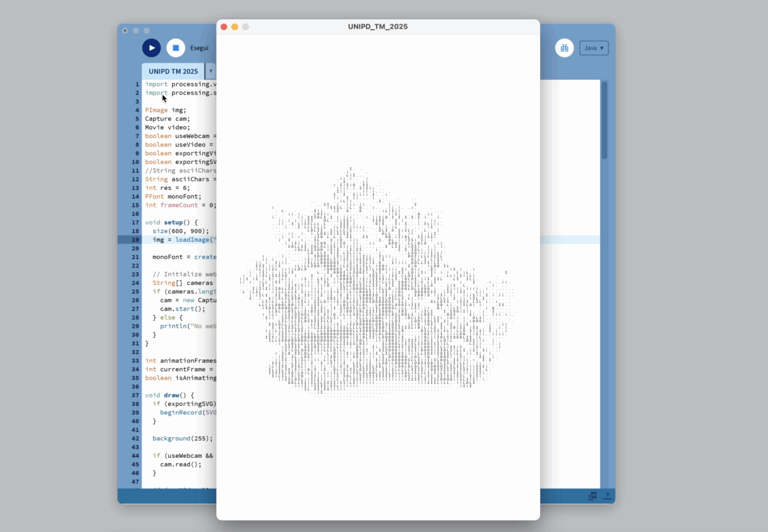Click the ASCII art in the sketch canvas
This screenshot has height=532, width=768.
coord(378,288)
